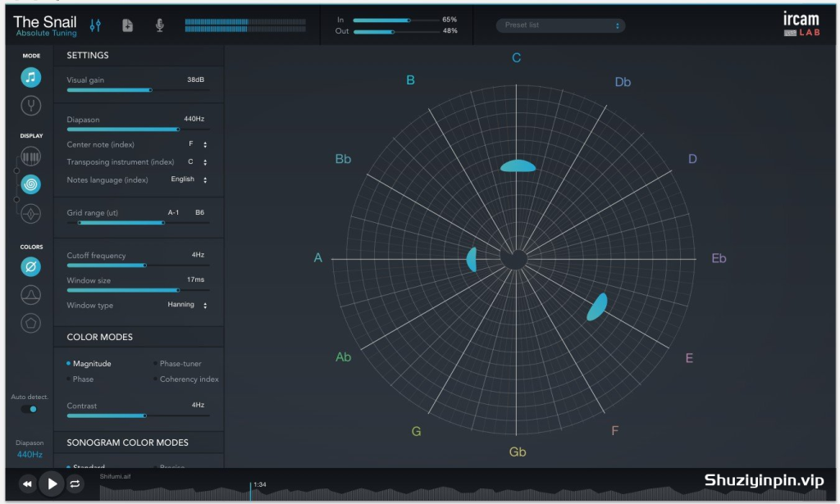The width and height of the screenshot is (840, 504).
Task: Click the SETTINGS section header
Action: click(88, 55)
